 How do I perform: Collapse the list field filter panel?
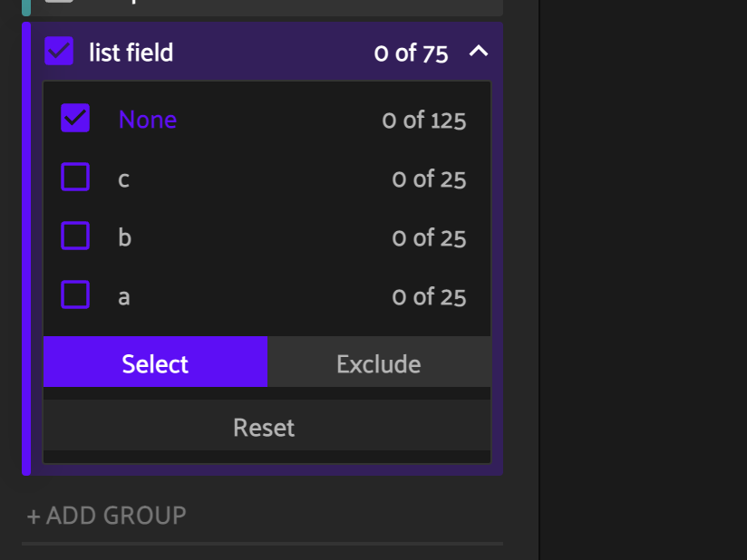(x=479, y=52)
